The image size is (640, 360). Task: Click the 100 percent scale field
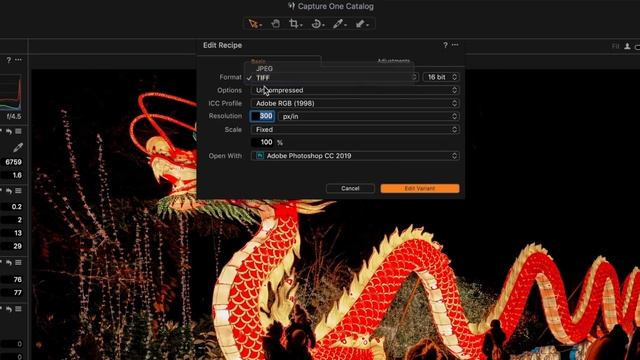[x=262, y=142]
